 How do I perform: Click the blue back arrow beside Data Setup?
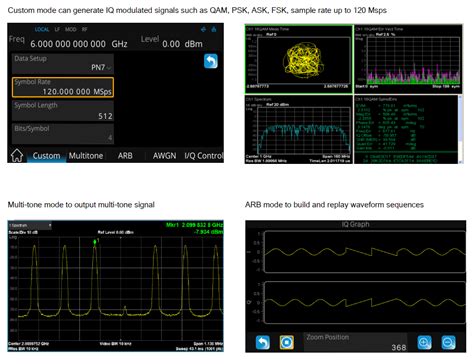[x=211, y=61]
